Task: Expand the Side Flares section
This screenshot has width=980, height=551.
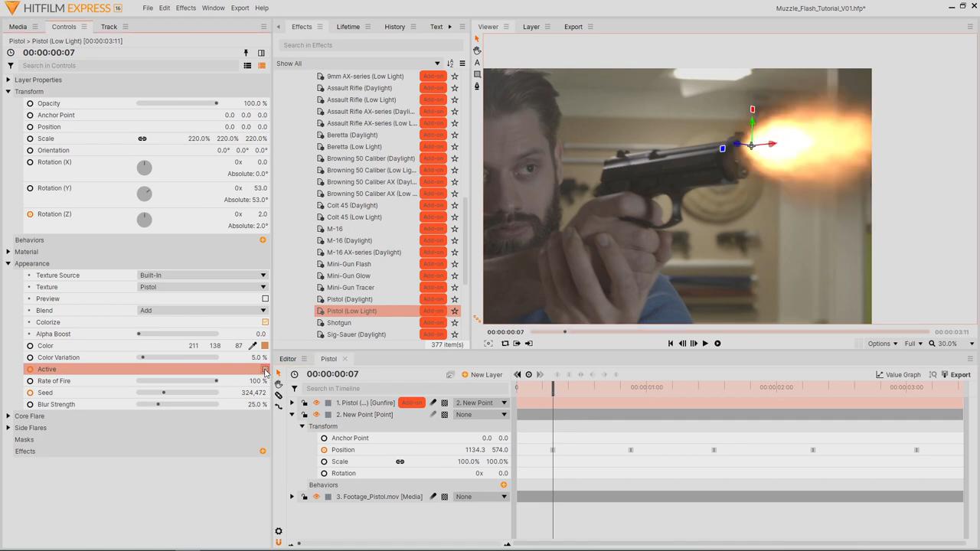Action: tap(8, 428)
